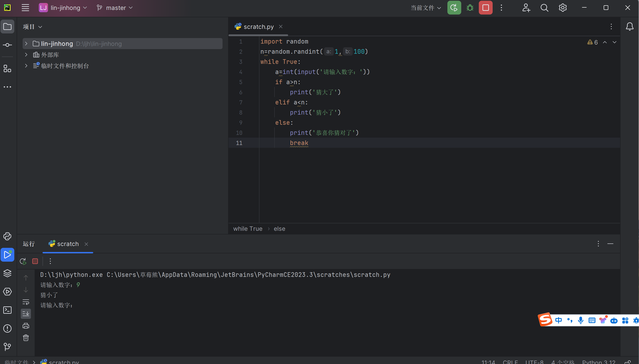Screen dimensions: 639x364
Task: Open the Git version control window
Action: [7, 346]
